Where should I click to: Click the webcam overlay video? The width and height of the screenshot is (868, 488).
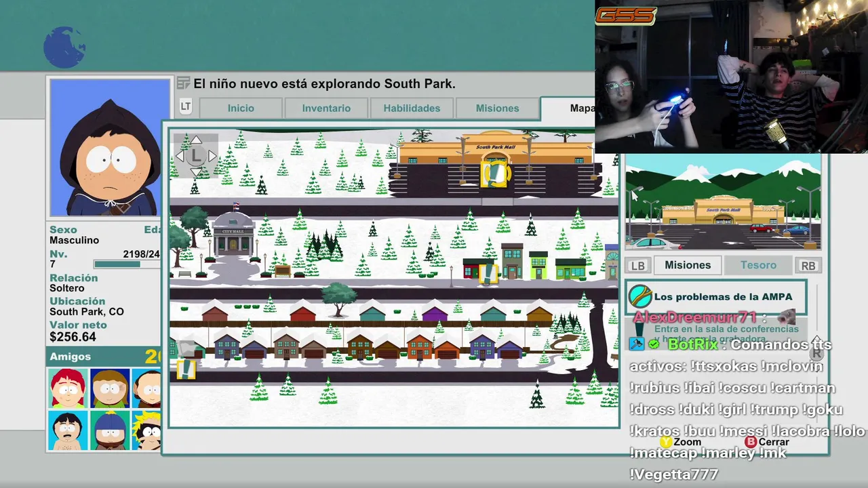click(x=731, y=76)
